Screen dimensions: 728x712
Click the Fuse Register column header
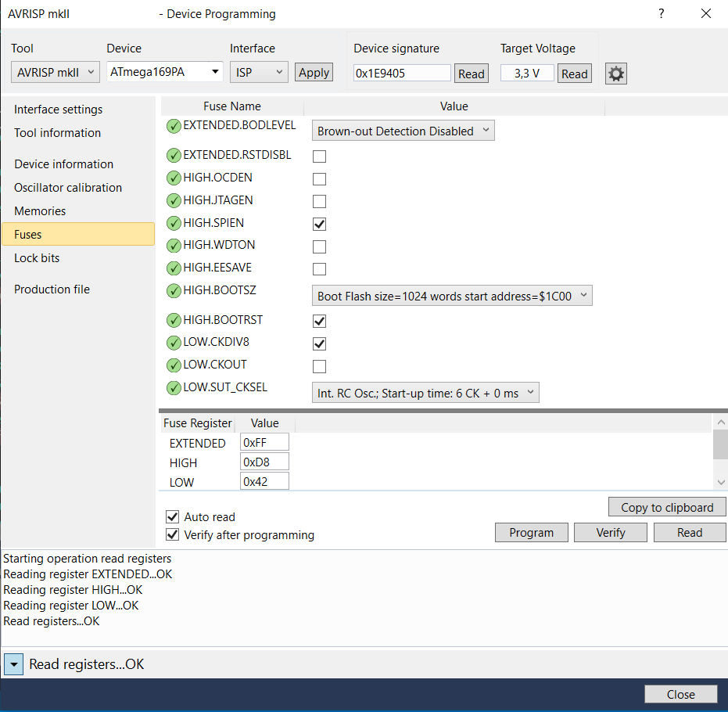[197, 423]
